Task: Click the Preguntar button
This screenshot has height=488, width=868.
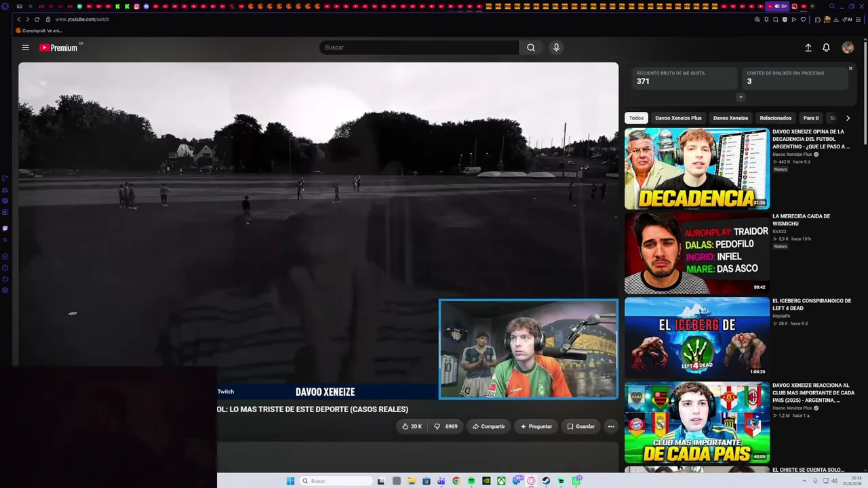Action: coord(536,426)
